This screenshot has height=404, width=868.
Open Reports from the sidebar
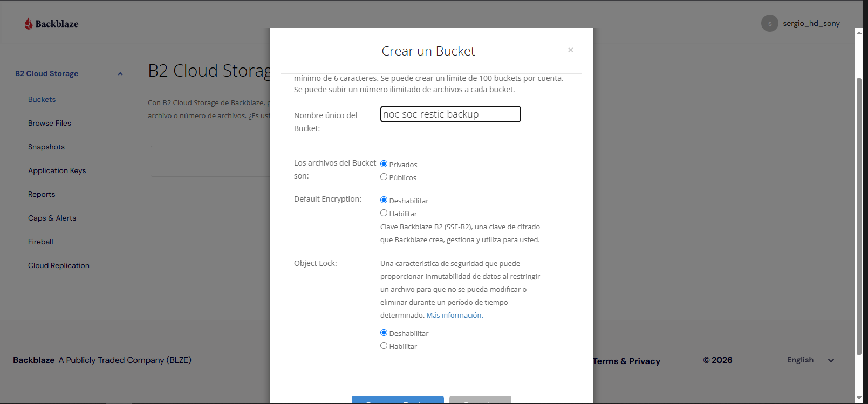[x=42, y=194]
